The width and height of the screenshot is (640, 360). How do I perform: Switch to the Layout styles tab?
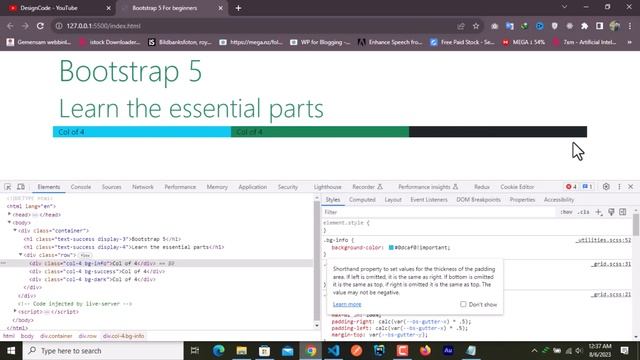pos(393,200)
